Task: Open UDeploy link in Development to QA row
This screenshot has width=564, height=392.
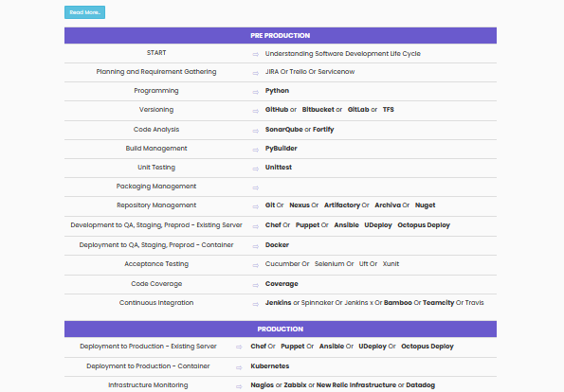Action: pyautogui.click(x=378, y=225)
